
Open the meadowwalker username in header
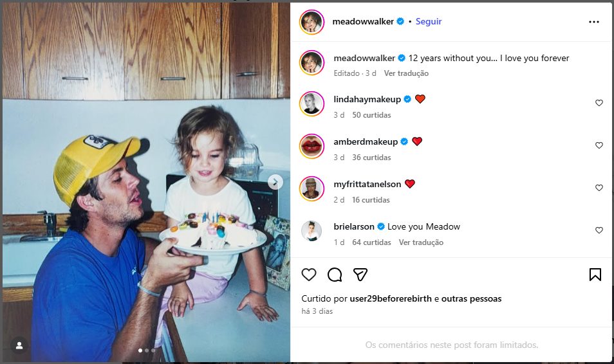pyautogui.click(x=363, y=21)
